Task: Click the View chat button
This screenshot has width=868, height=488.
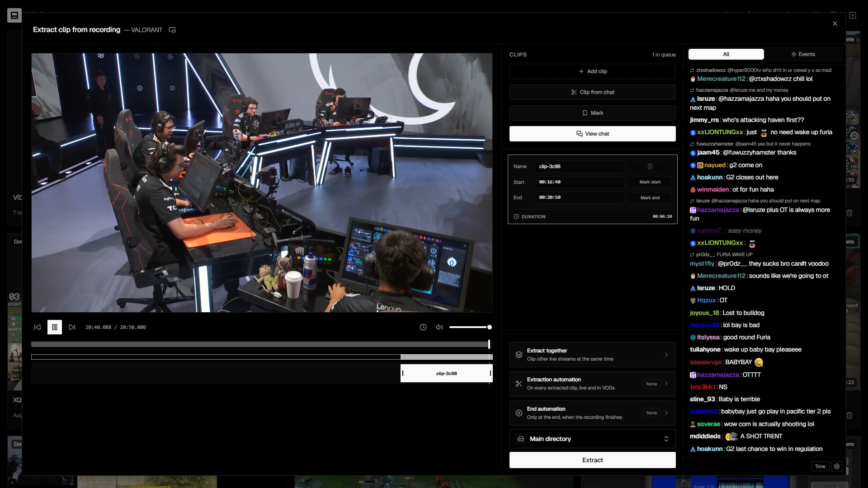Action: (593, 134)
